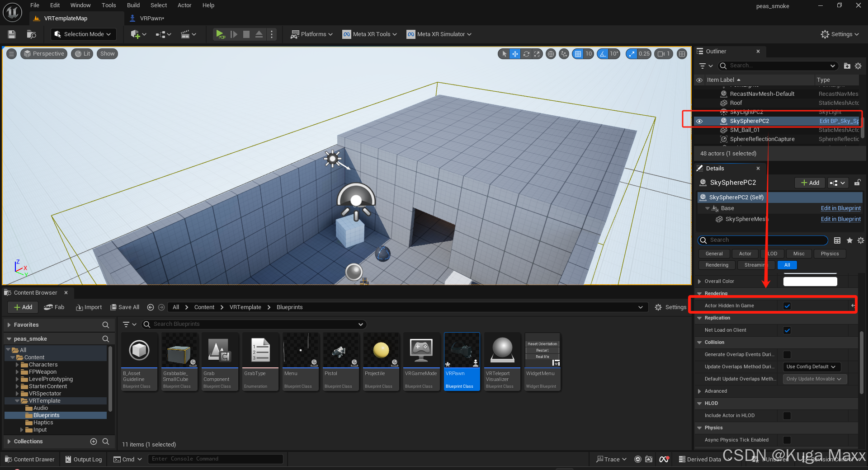Click Import in Content Browser
Screen dimensions: 868x470
pyautogui.click(x=89, y=307)
